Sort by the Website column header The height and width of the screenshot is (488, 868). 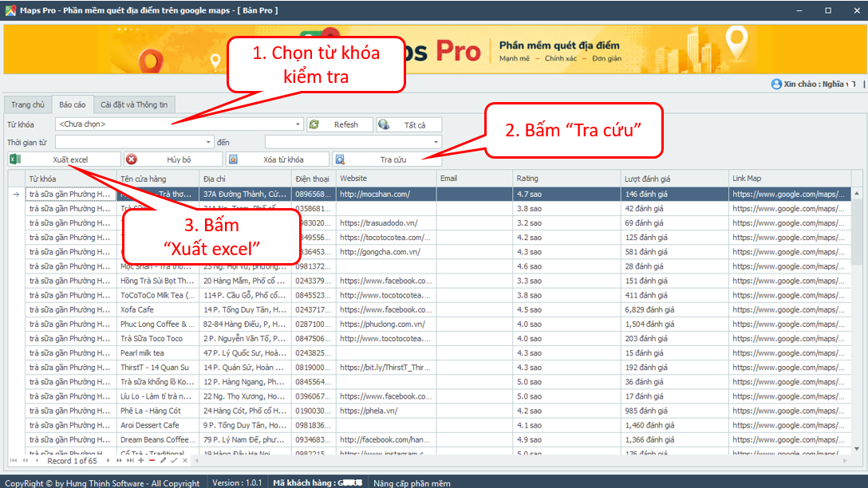pyautogui.click(x=386, y=179)
